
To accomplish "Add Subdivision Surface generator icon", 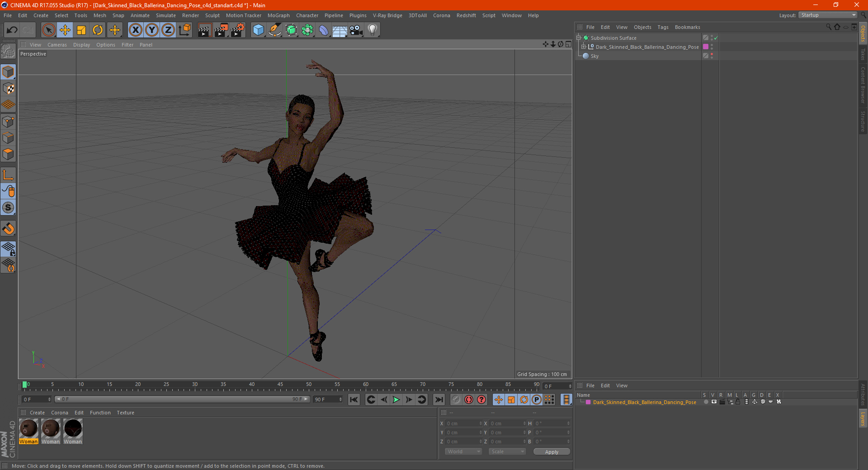I will click(291, 30).
